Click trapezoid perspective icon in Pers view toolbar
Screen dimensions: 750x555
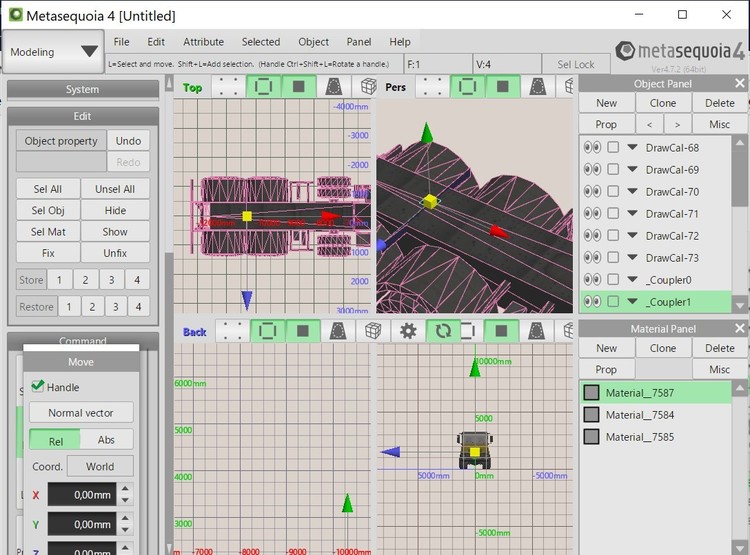point(538,87)
